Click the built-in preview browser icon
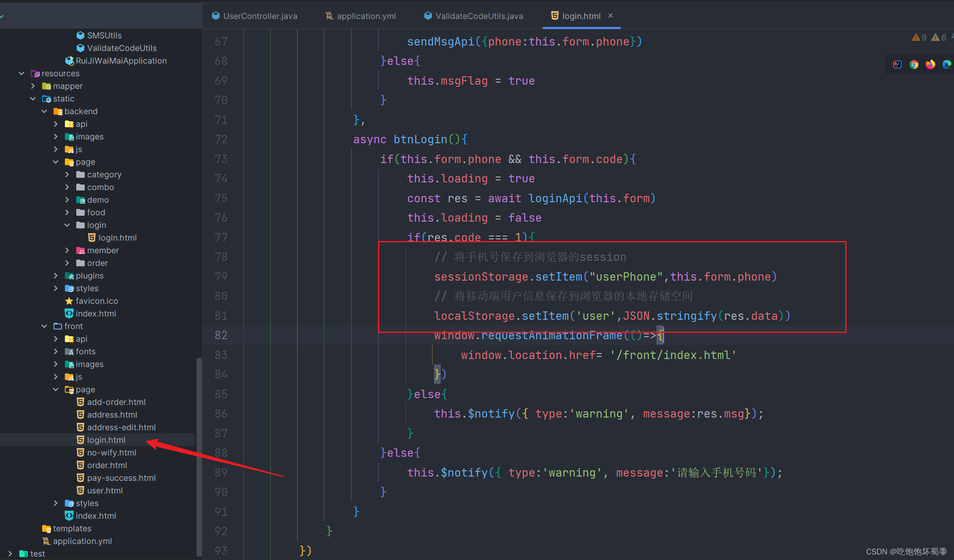This screenshot has width=954, height=560. [x=897, y=64]
